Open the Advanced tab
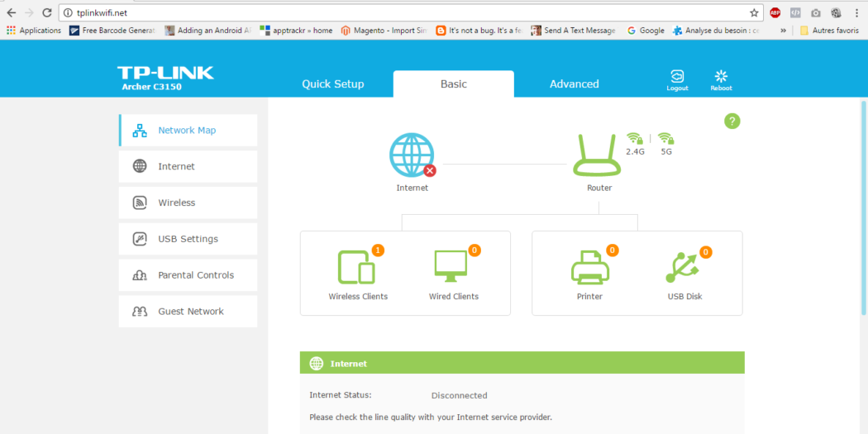 click(x=574, y=84)
